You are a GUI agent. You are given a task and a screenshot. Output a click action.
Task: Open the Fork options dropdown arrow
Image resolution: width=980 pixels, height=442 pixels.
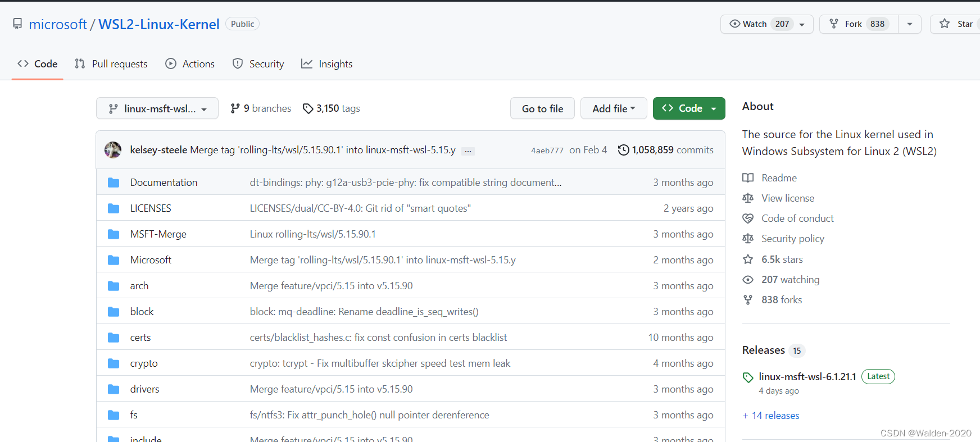pos(910,24)
